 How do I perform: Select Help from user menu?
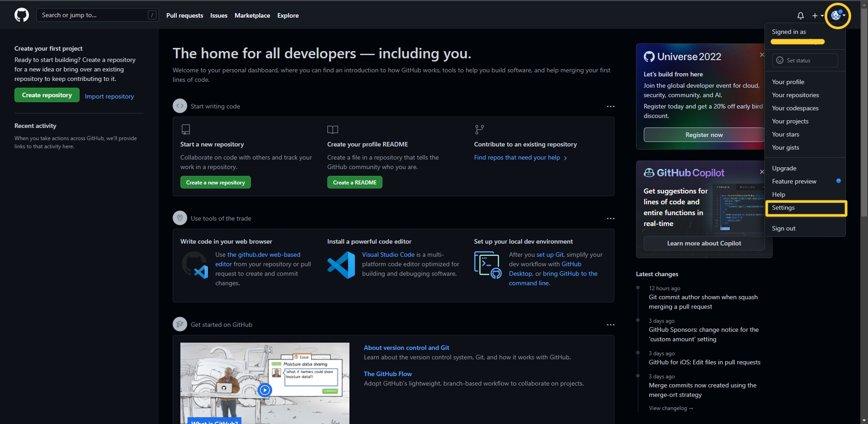click(x=805, y=194)
